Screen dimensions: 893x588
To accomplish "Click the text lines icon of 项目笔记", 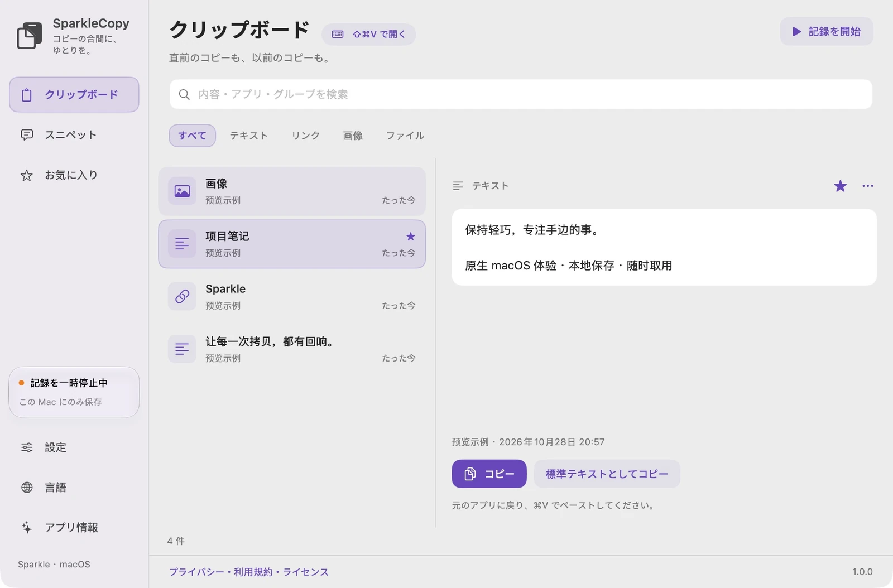I will coord(182,244).
